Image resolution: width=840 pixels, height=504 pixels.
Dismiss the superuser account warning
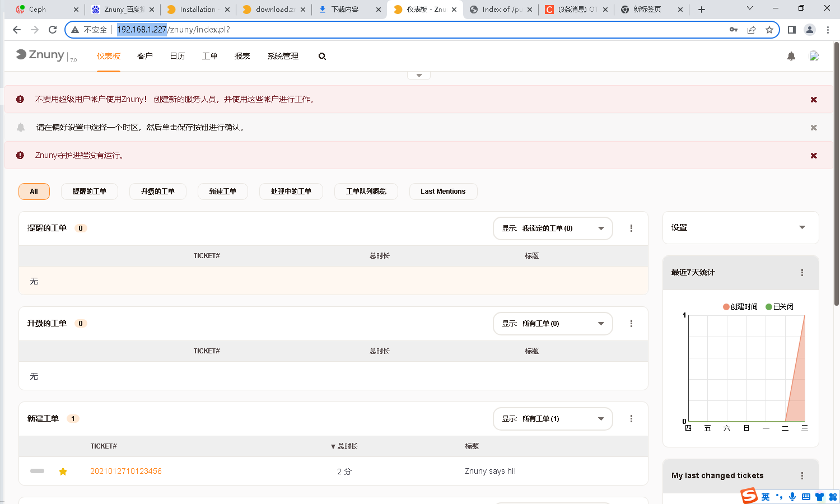pyautogui.click(x=814, y=100)
